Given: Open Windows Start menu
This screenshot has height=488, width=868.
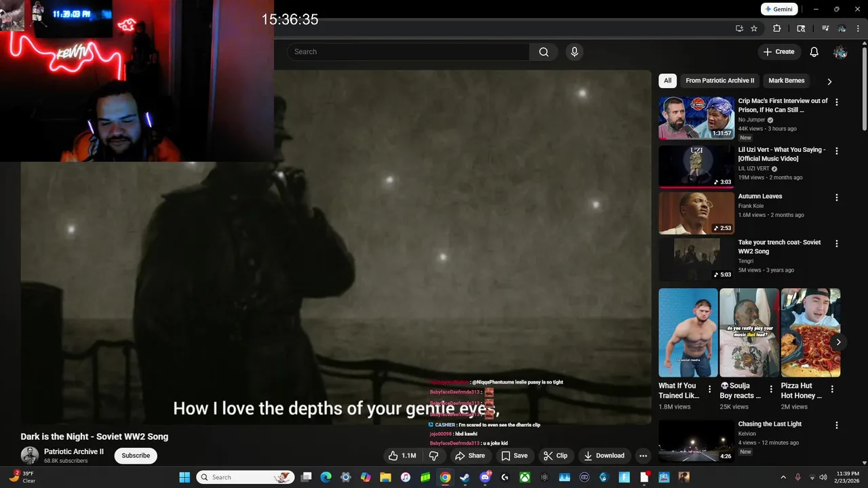Looking at the screenshot, I should point(184,477).
